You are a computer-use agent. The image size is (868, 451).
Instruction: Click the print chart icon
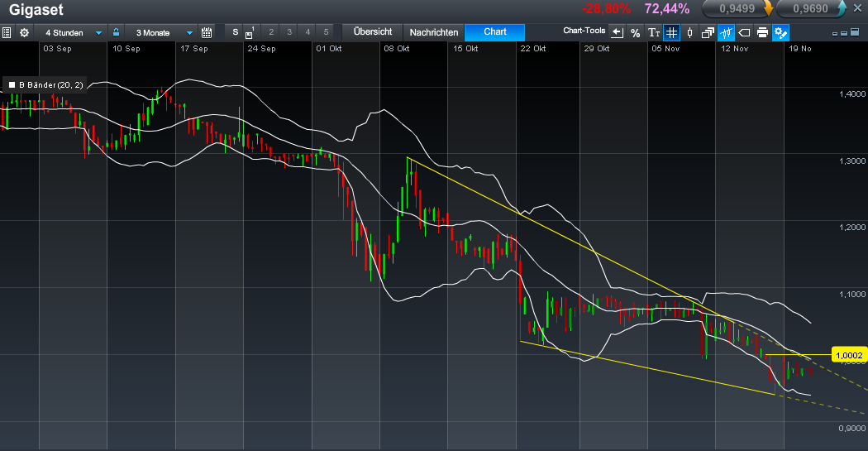click(762, 33)
